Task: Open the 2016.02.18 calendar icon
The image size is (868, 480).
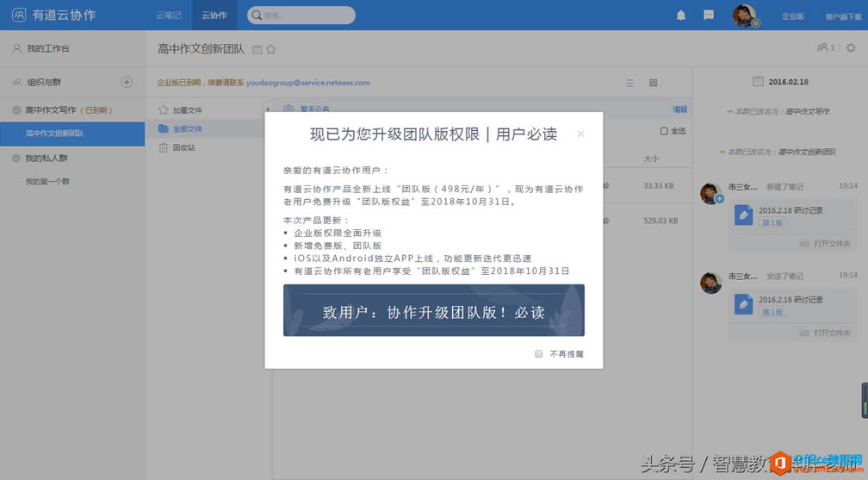Action: (x=758, y=82)
